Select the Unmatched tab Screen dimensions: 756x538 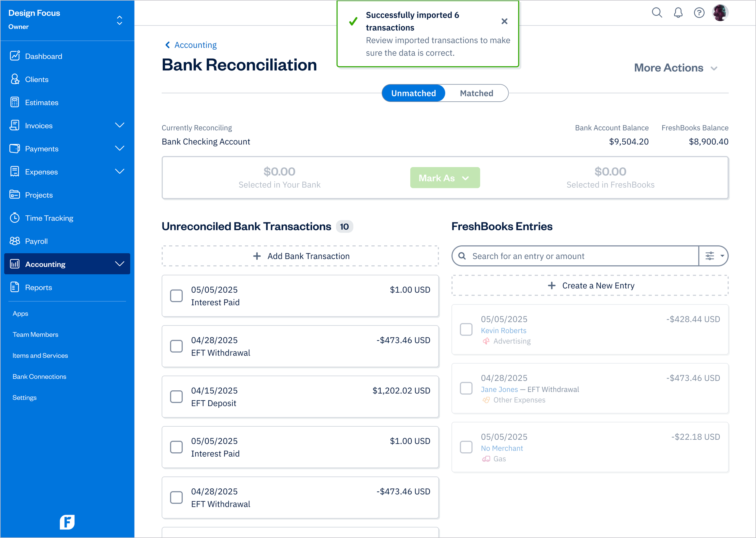click(413, 93)
